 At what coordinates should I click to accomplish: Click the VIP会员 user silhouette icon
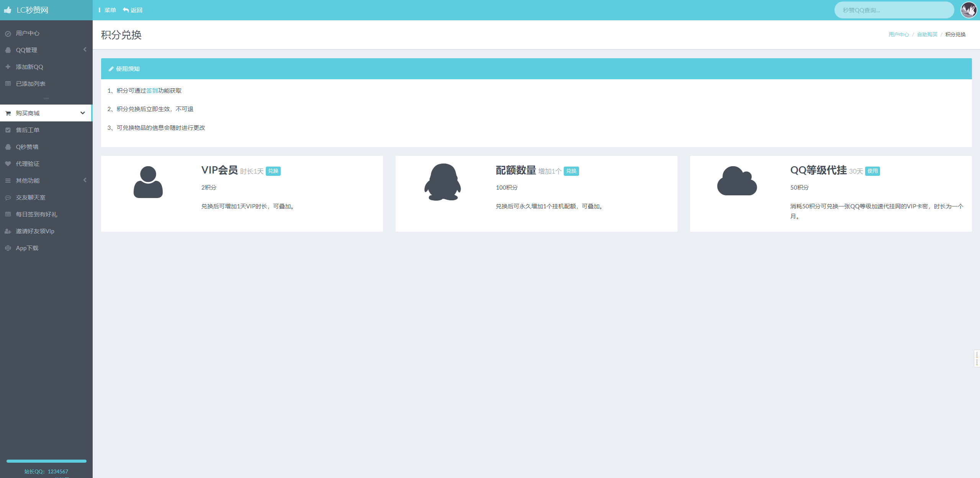(148, 182)
